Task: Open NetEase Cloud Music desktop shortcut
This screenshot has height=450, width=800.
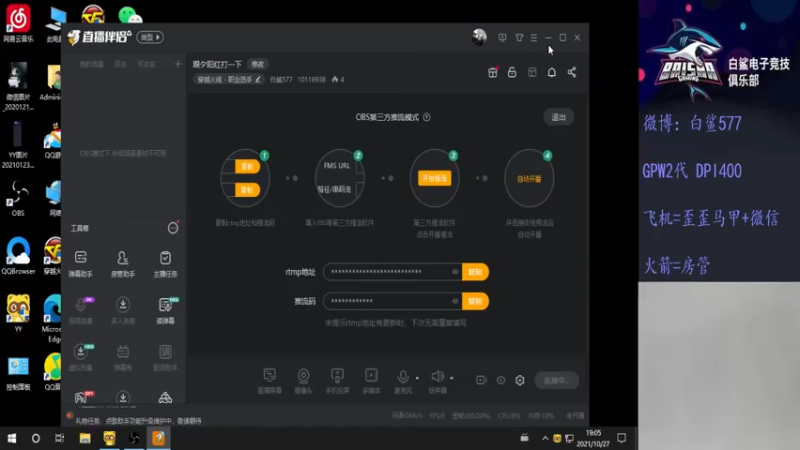Action: point(18,23)
